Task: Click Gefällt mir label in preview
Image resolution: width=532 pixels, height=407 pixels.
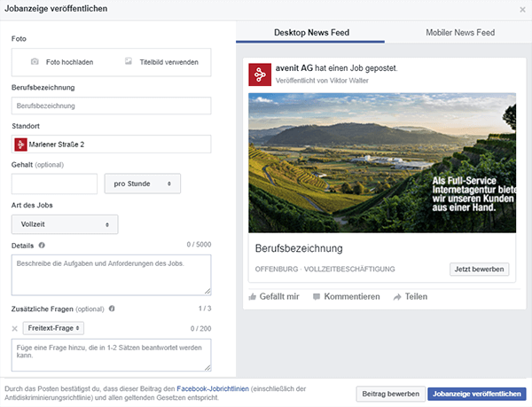Action: point(279,296)
